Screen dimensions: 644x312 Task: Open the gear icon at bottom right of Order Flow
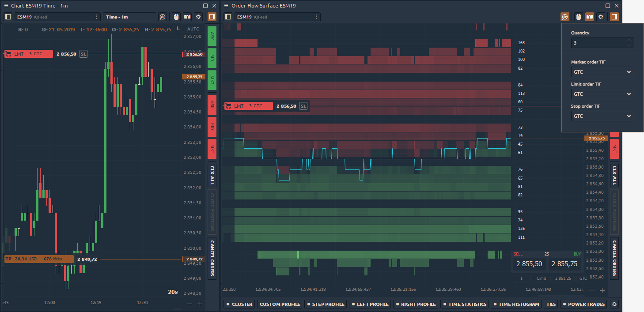point(614,304)
